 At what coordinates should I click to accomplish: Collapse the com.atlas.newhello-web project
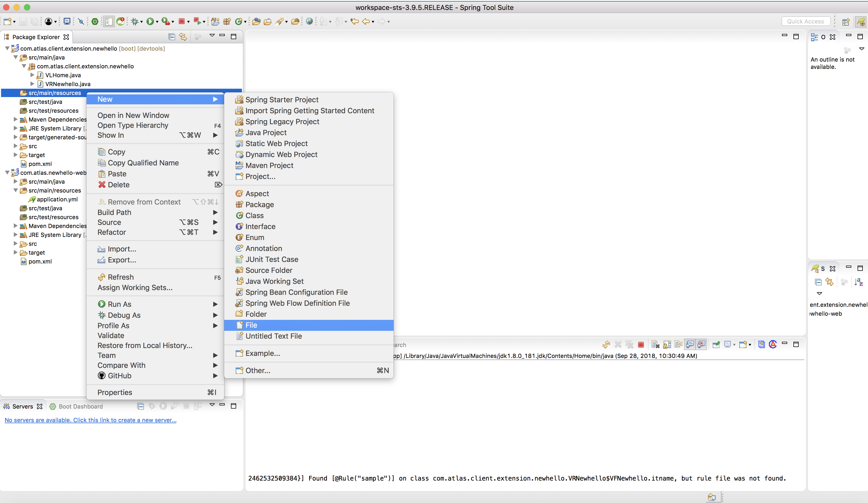click(7, 172)
